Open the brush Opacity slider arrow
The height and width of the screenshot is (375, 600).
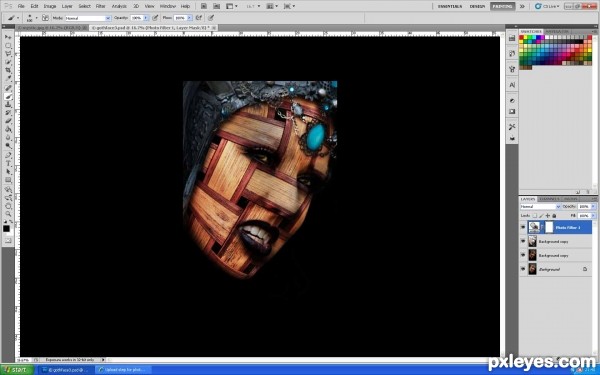[146, 18]
